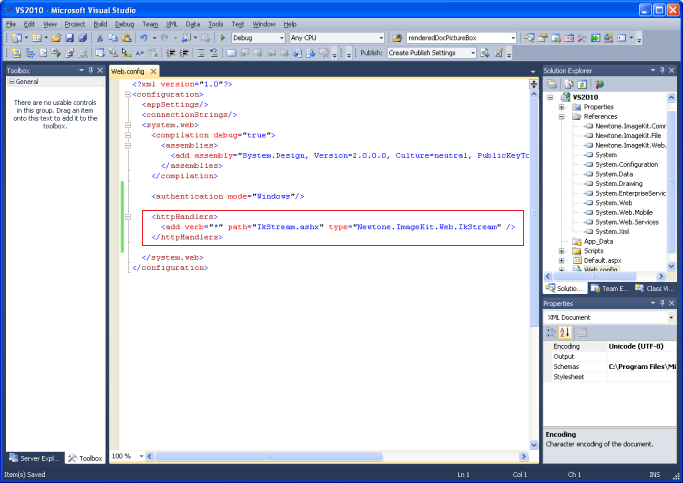Open the renderedDocPictureBox find dropdown
Image resolution: width=683 pixels, height=483 pixels.
coord(513,38)
